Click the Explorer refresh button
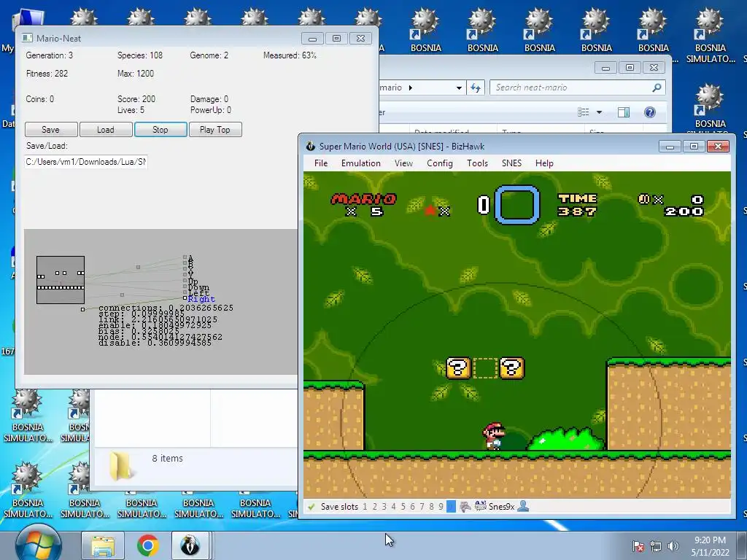747x560 pixels. (x=476, y=87)
